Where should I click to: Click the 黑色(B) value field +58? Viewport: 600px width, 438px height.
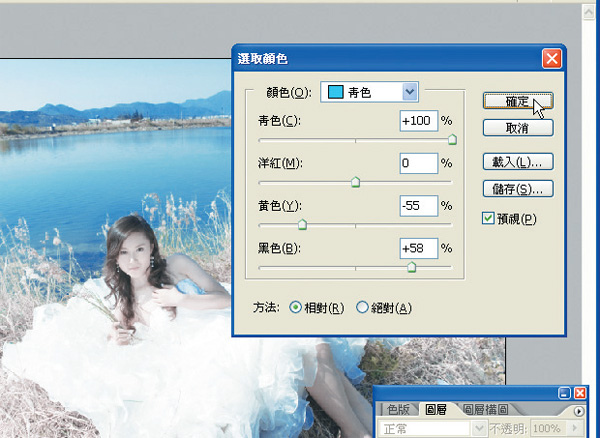point(419,249)
